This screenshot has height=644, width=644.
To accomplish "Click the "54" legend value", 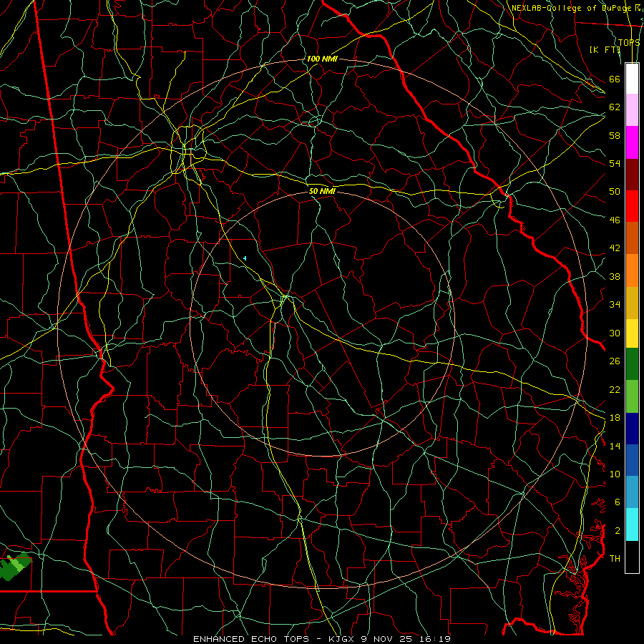I will (615, 163).
